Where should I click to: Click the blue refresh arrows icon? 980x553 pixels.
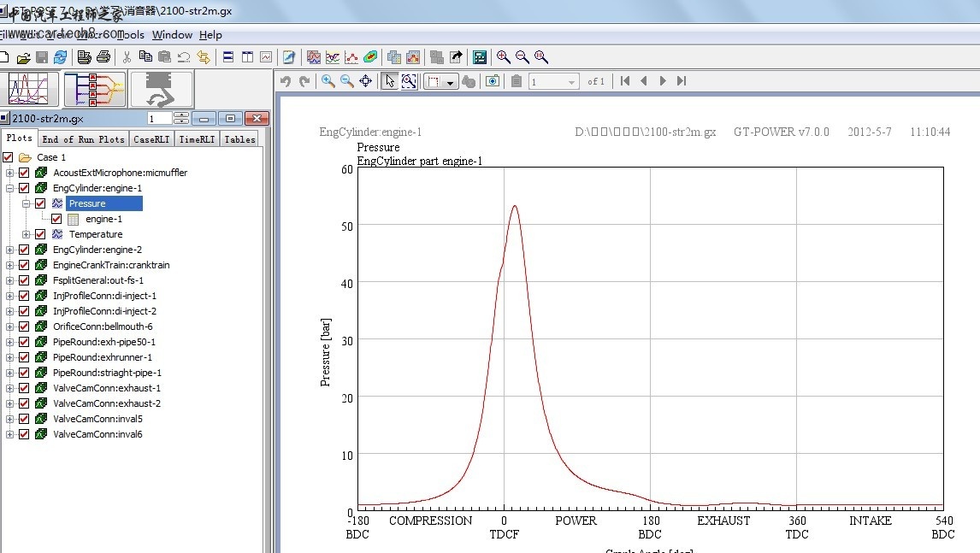tap(60, 57)
